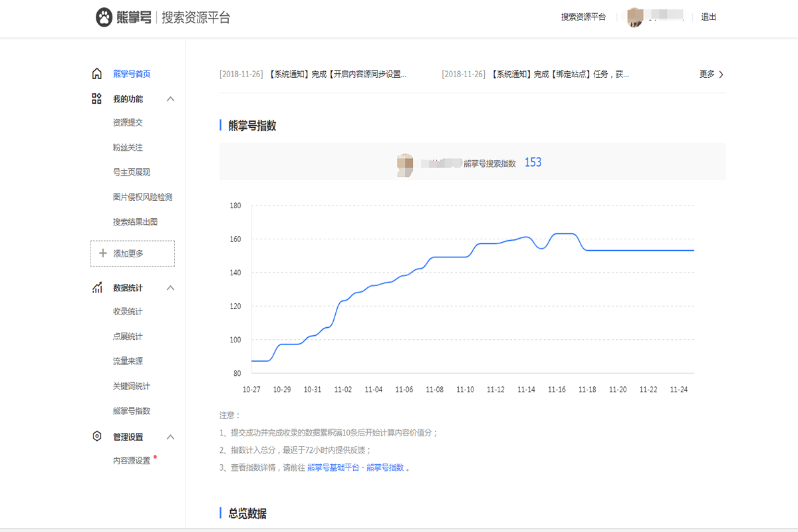Open 收录统计 menu item

[128, 311]
